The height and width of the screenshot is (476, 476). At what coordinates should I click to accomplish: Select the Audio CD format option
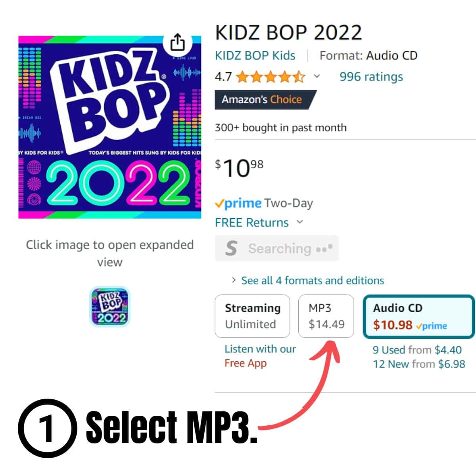[418, 317]
